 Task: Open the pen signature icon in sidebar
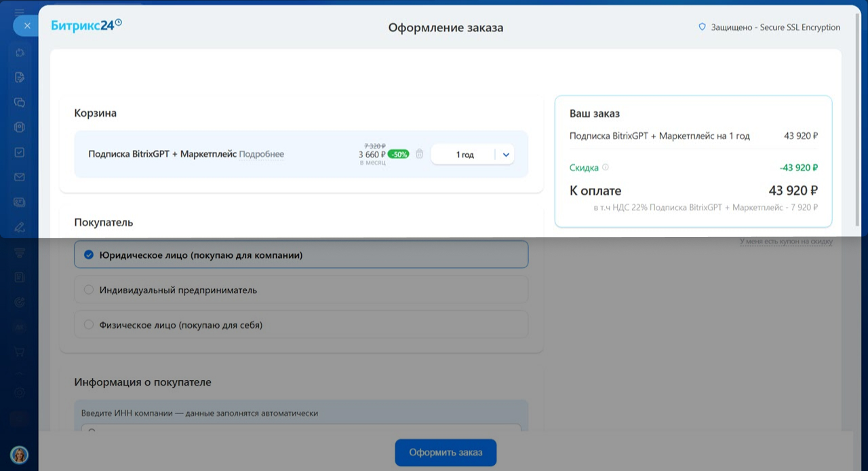click(20, 227)
